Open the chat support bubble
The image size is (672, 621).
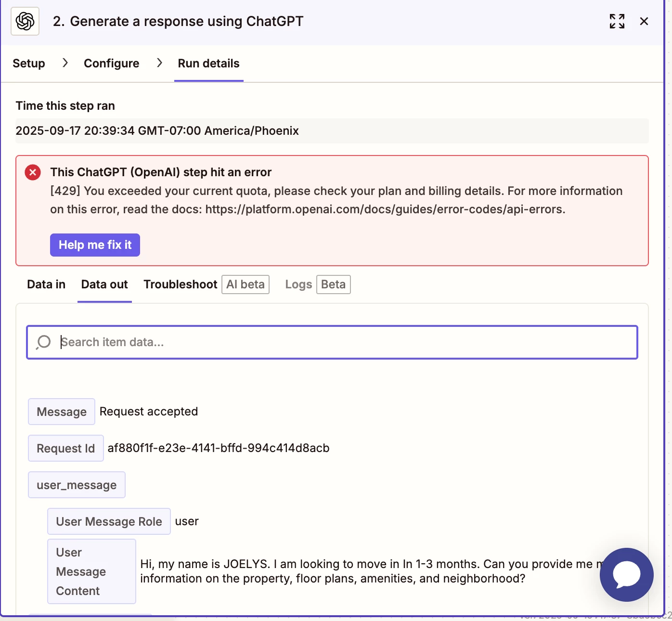click(626, 575)
